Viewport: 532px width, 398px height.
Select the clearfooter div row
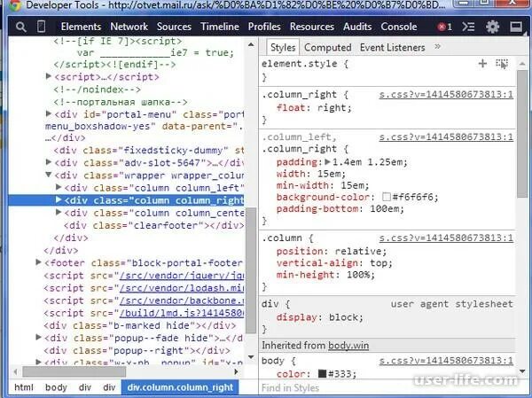click(153, 225)
